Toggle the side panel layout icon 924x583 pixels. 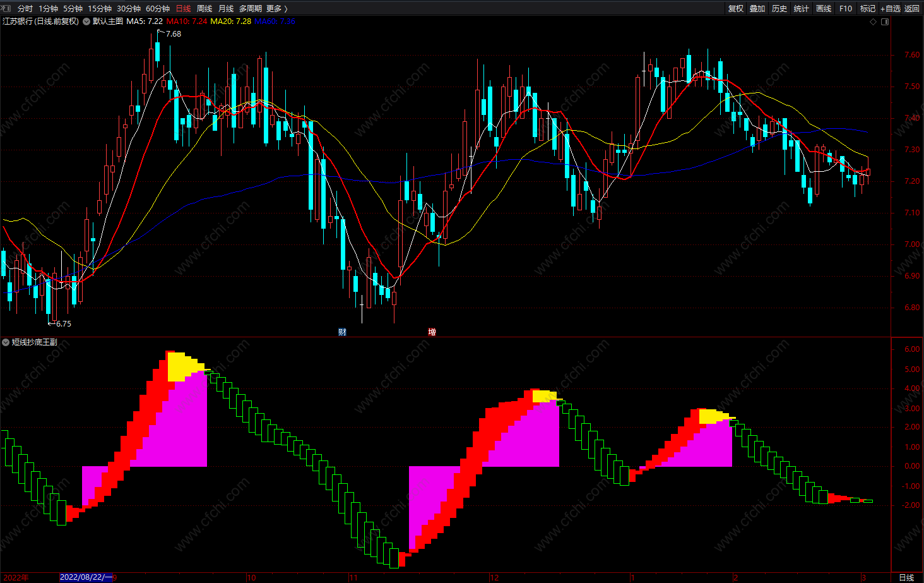pyautogui.click(x=885, y=21)
